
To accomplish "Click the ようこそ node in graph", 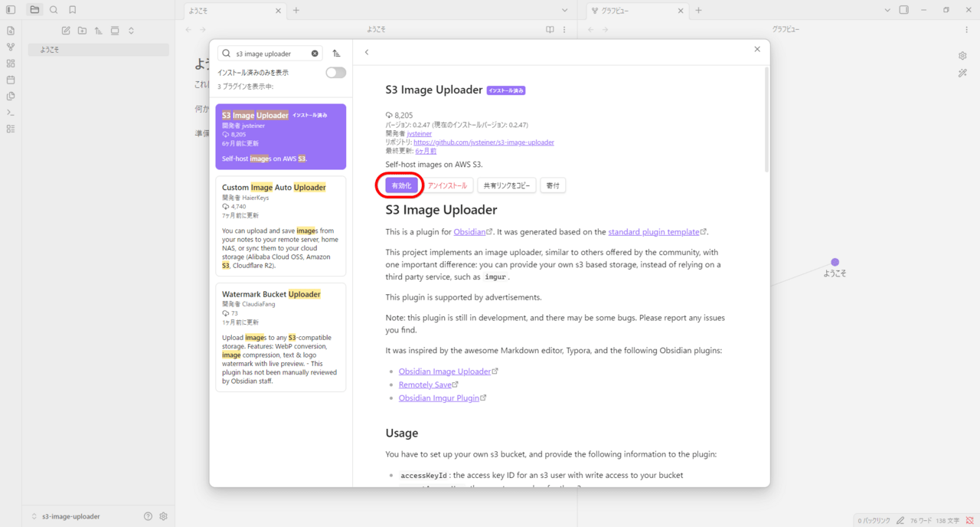I will point(835,262).
